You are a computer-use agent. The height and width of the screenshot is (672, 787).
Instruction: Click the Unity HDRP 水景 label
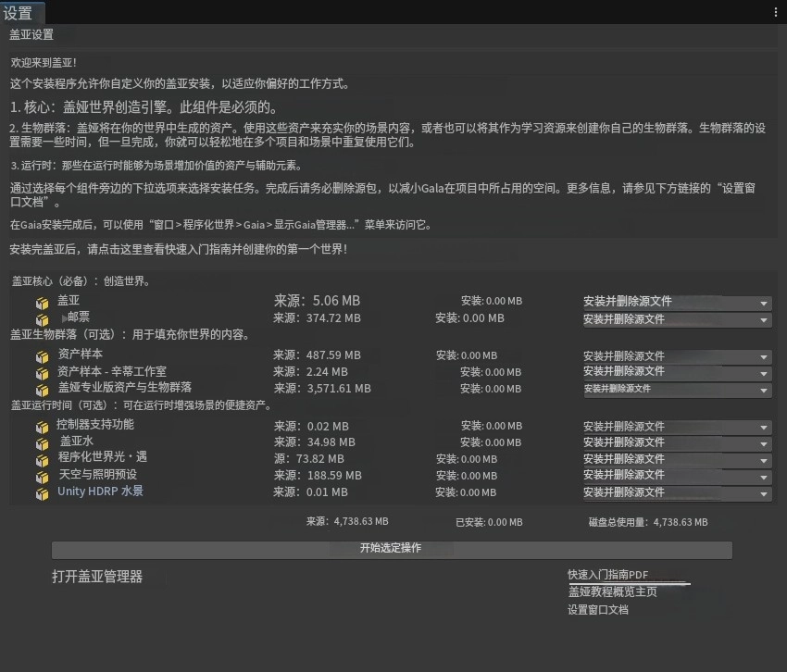(x=100, y=492)
